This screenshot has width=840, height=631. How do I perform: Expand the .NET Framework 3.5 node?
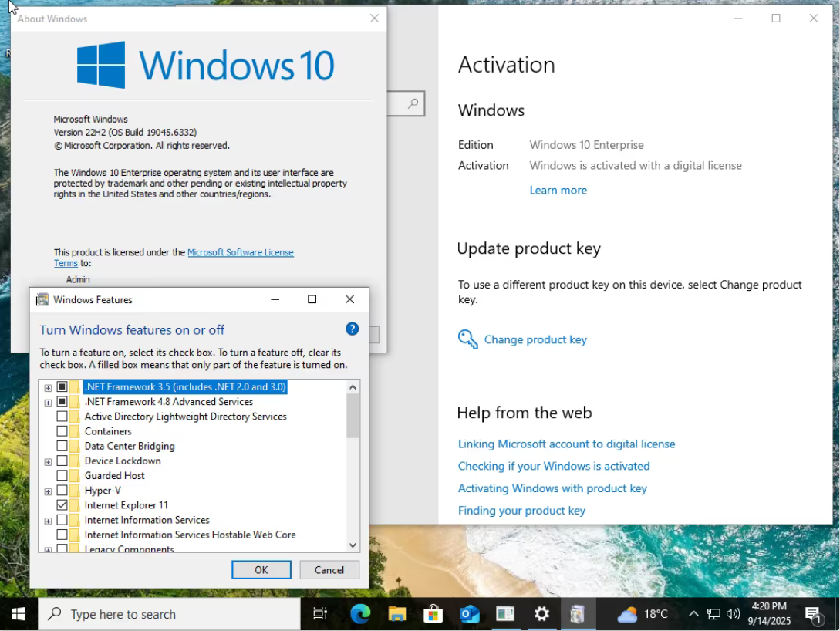[49, 388]
